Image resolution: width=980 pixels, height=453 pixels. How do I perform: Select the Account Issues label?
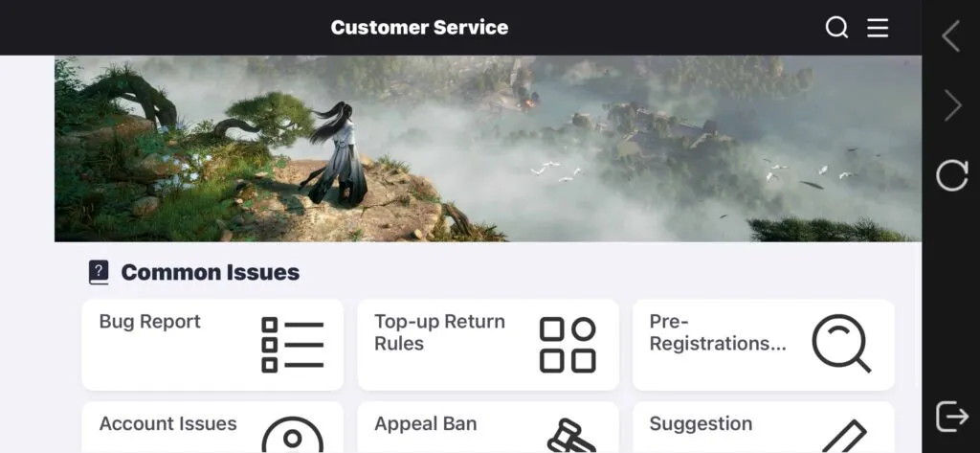[168, 423]
